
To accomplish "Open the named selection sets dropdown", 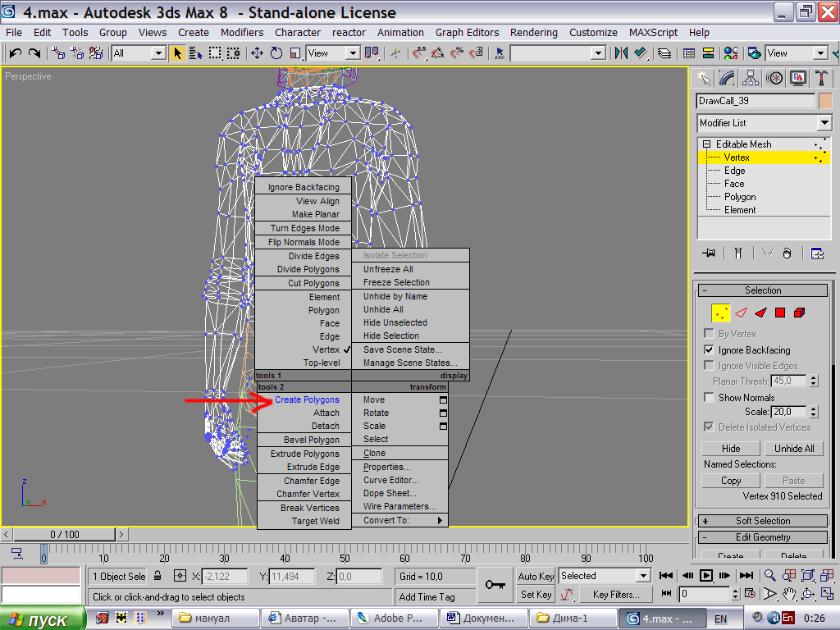I will pos(598,53).
